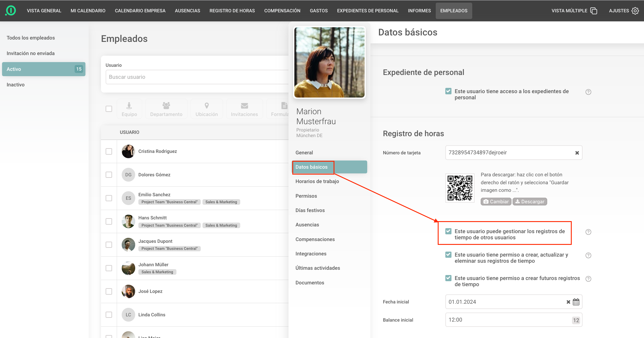Open Expedientes de Personal tab
644x338 pixels.
click(368, 11)
